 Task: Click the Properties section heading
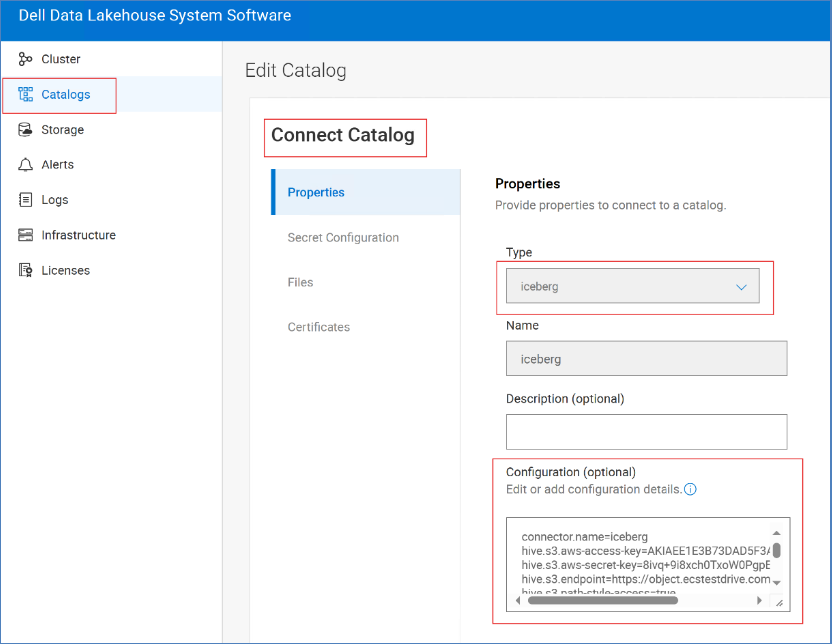(x=527, y=184)
